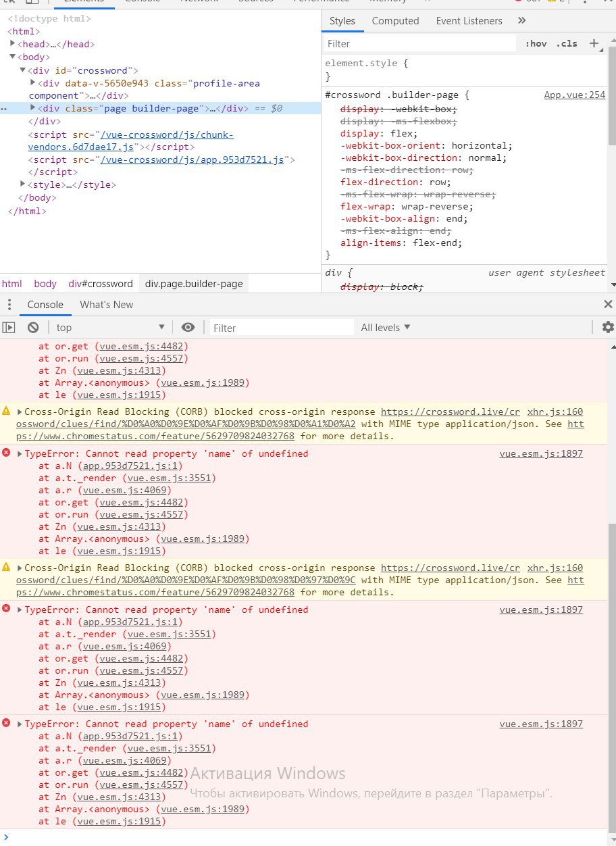616x846 pixels.
Task: Open the 'All levels' log level dropdown
Action: [386, 328]
